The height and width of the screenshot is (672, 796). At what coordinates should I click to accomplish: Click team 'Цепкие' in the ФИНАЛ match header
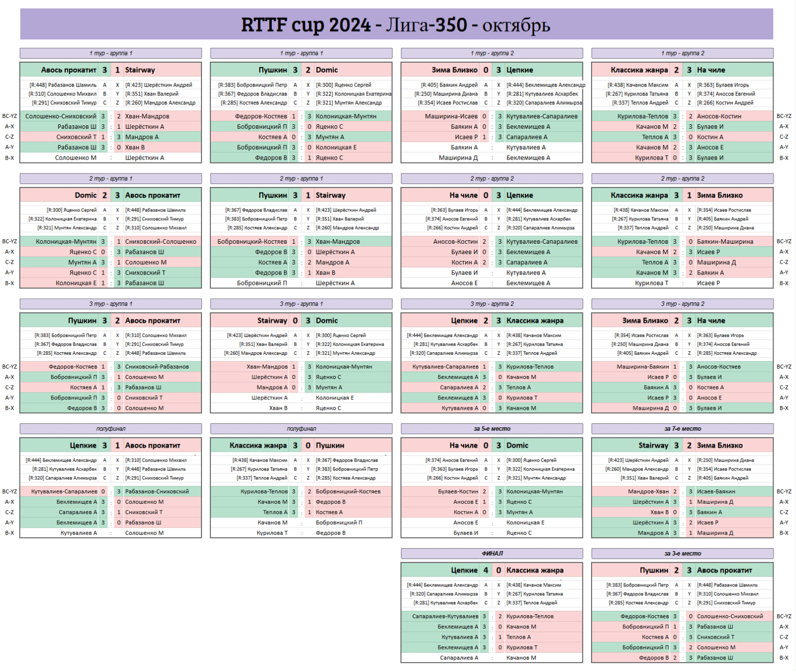tap(464, 571)
